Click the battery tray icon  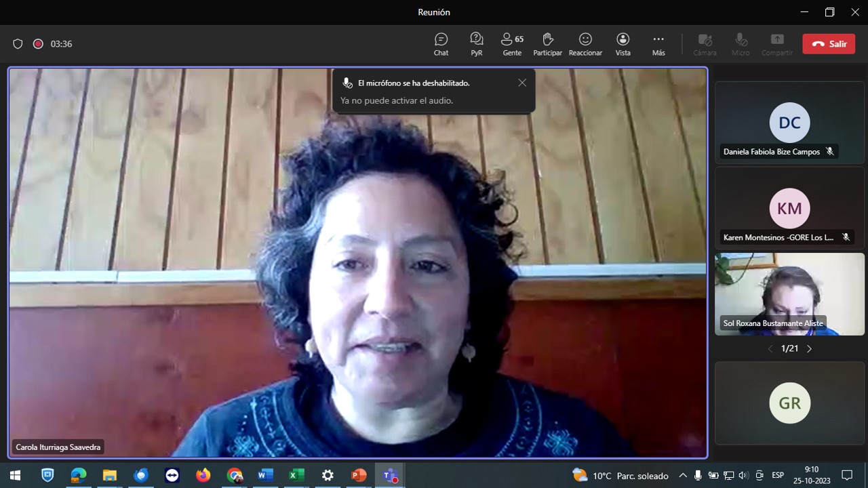coord(713,475)
